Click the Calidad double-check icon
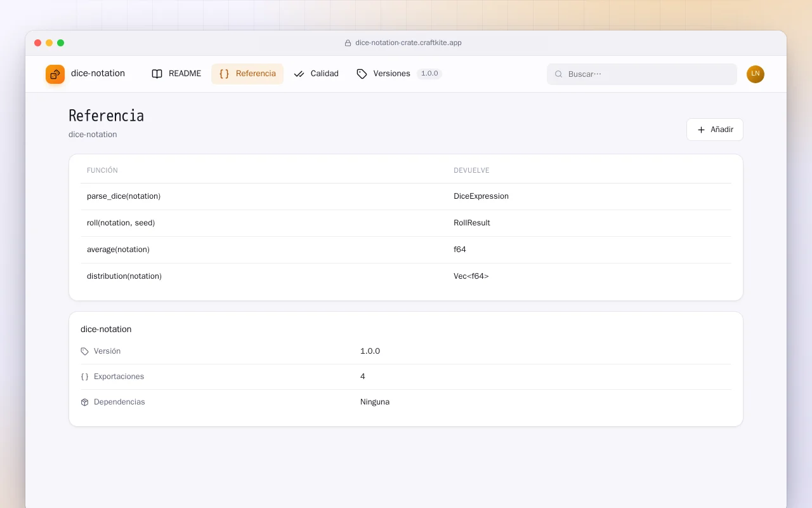The height and width of the screenshot is (508, 812). (299, 74)
